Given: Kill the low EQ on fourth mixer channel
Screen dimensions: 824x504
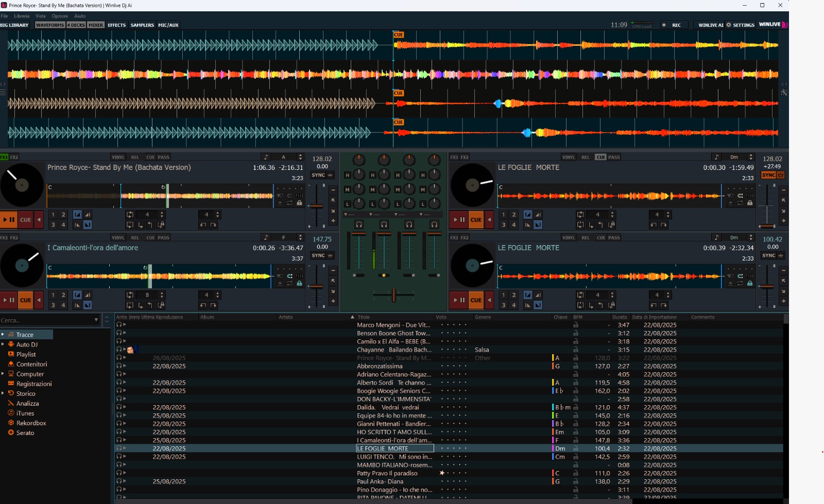Looking at the screenshot, I should point(423,204).
